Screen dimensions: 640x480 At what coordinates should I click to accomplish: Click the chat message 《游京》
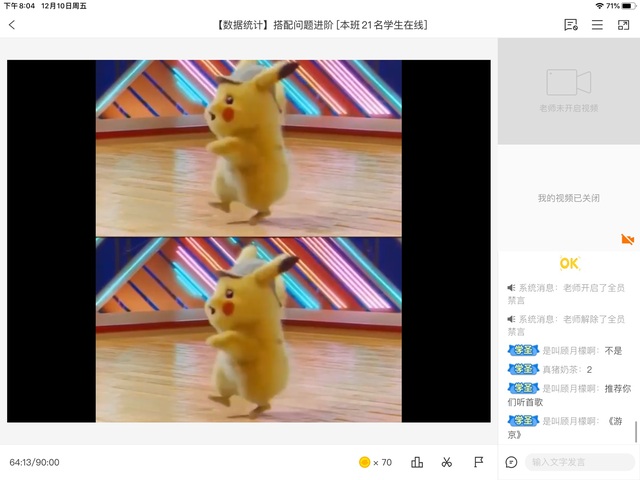[x=565, y=427]
